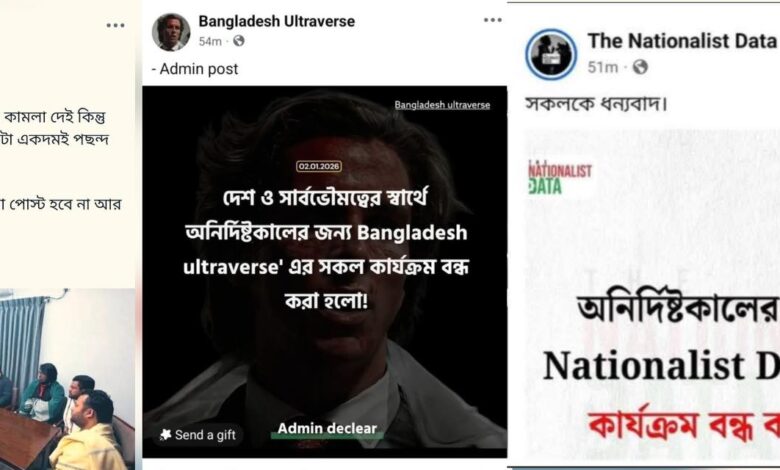Click Nationalist Data logo in post image
Screen dimensions: 780x470
[x=560, y=178]
